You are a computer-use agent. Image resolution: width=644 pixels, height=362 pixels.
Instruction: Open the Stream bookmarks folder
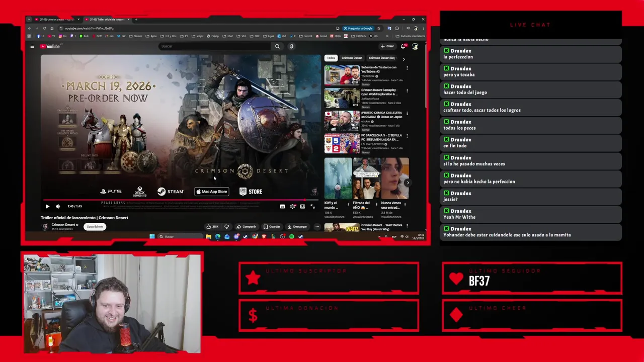coord(136,36)
